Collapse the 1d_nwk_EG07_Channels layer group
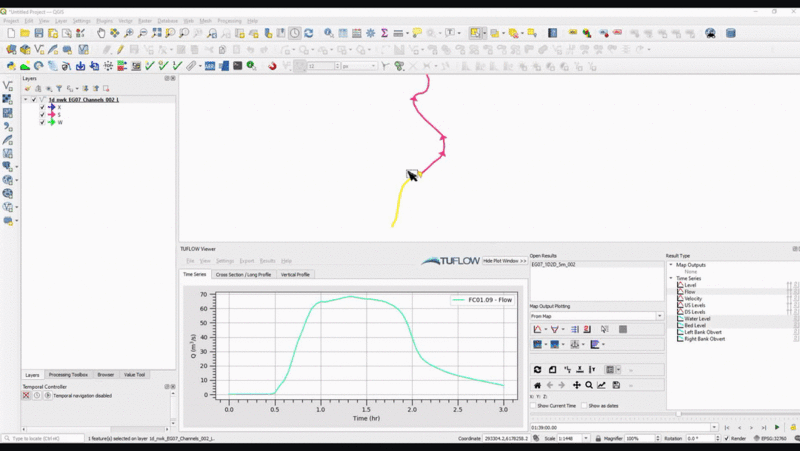The height and width of the screenshot is (451, 800). pyautogui.click(x=26, y=99)
